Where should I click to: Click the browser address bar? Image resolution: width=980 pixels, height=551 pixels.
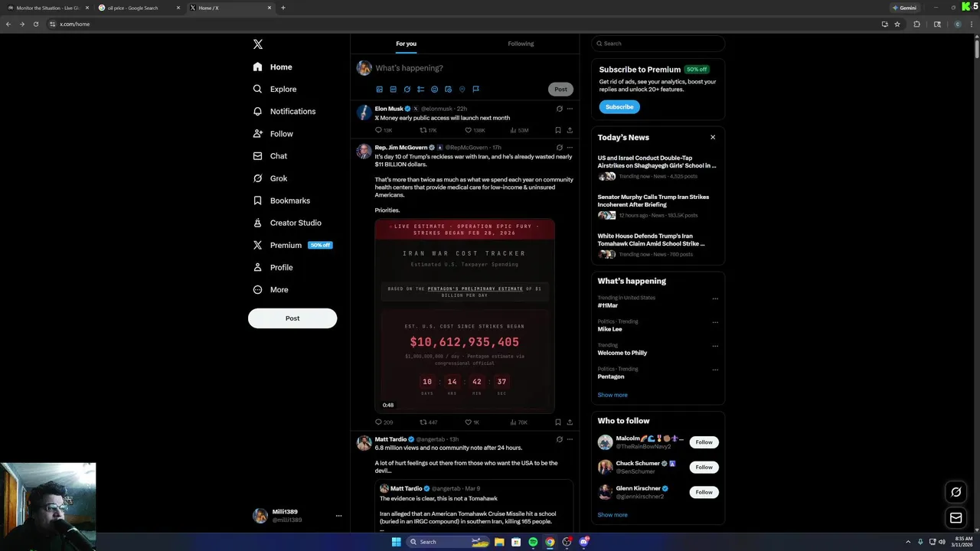[x=459, y=24]
